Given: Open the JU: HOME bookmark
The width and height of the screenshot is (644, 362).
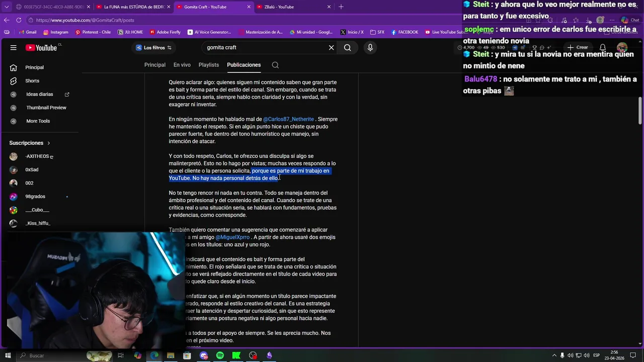Looking at the screenshot, I should 130,32.
